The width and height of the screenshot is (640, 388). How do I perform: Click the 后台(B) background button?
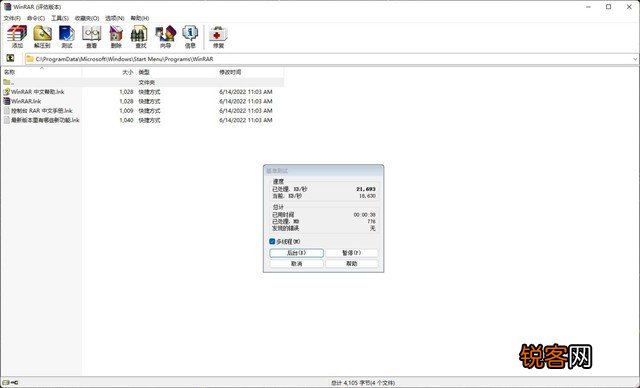pos(297,253)
